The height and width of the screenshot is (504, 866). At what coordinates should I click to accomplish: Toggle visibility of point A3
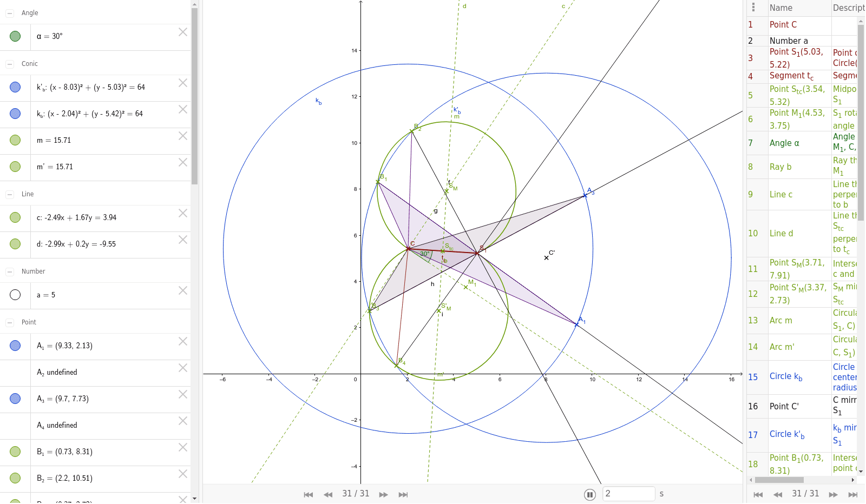pyautogui.click(x=15, y=399)
